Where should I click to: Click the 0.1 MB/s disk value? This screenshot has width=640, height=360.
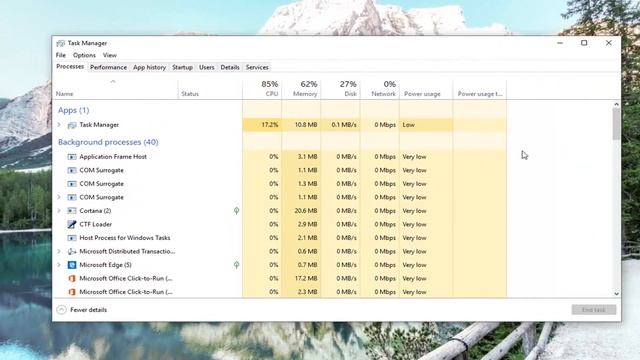point(344,125)
